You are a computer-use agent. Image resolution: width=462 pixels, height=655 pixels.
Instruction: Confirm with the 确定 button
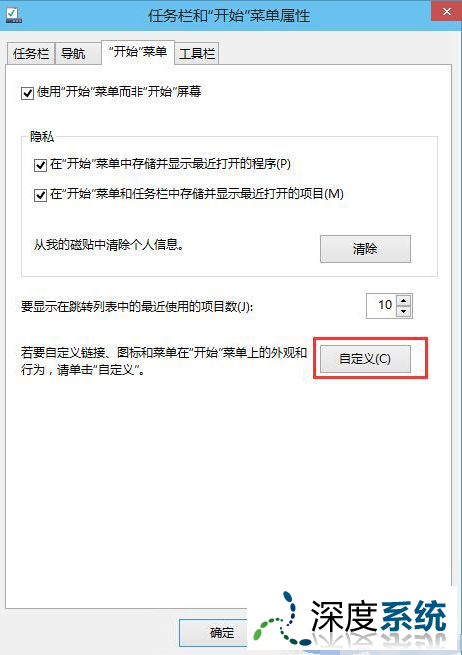(221, 632)
